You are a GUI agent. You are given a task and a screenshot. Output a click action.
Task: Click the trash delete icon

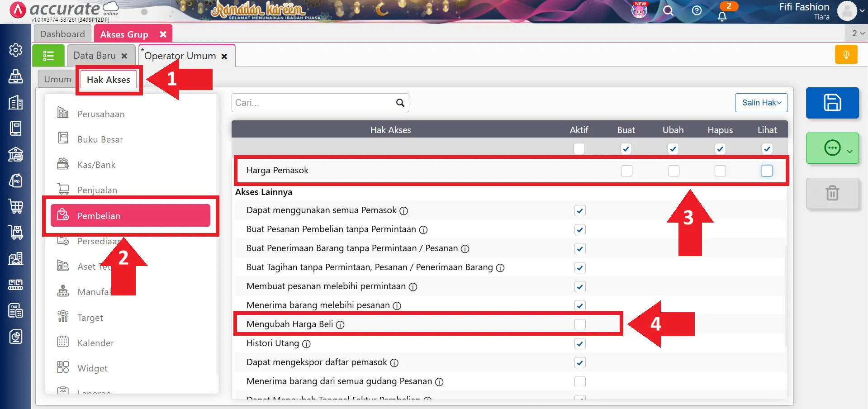832,193
